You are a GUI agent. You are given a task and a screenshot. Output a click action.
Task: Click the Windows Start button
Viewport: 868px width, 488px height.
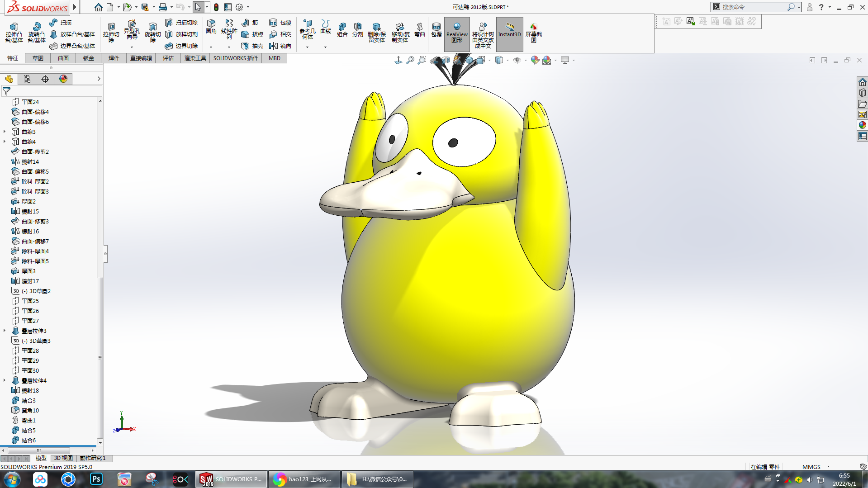pyautogui.click(x=12, y=479)
